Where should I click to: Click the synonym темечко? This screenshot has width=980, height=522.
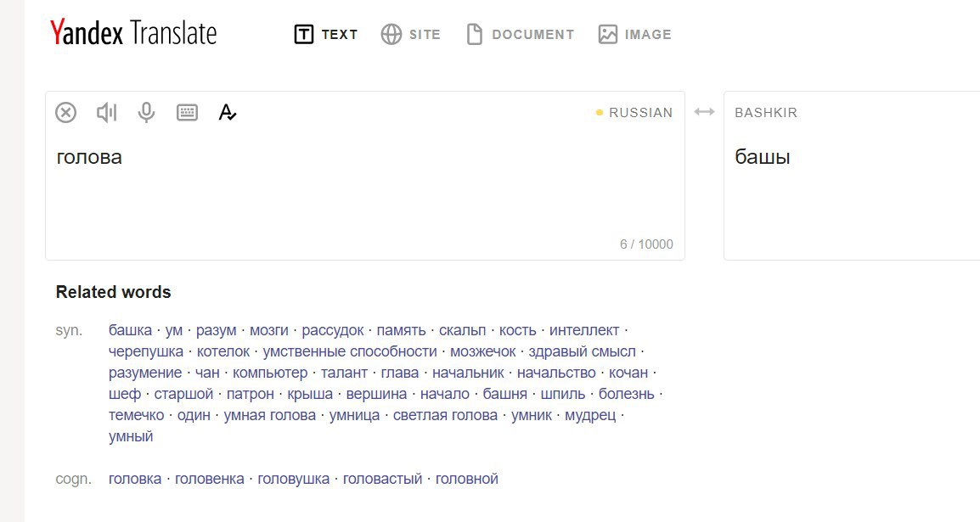click(x=136, y=415)
